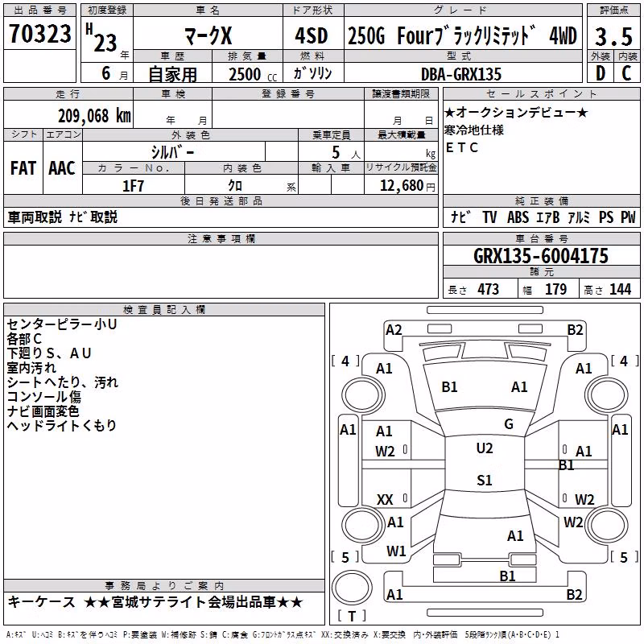Click the door type value 4SD

pyautogui.click(x=312, y=35)
